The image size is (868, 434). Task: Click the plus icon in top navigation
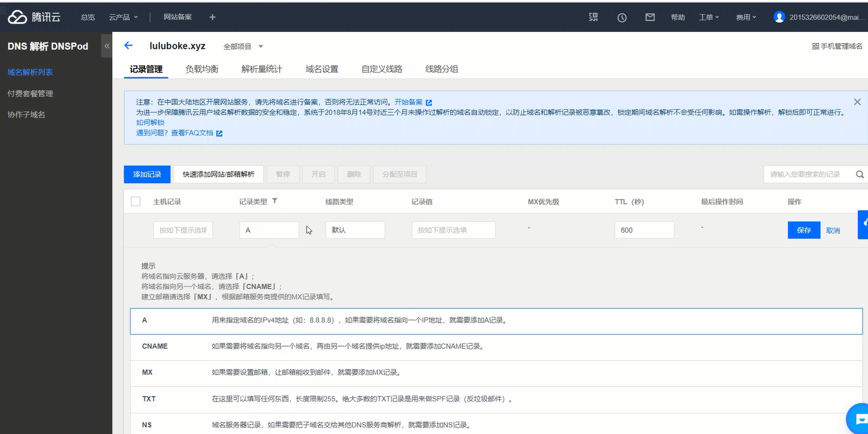212,17
